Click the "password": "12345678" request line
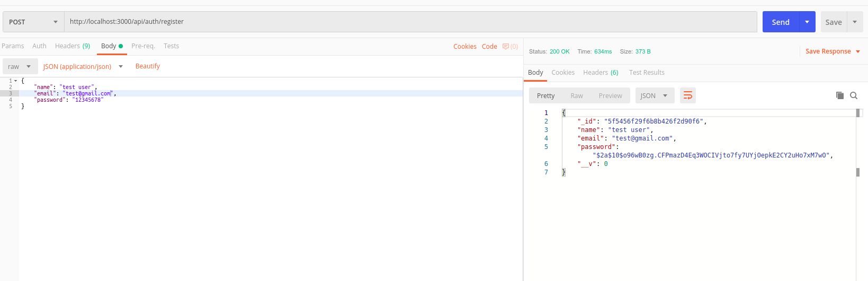The width and height of the screenshot is (868, 281). pos(69,100)
